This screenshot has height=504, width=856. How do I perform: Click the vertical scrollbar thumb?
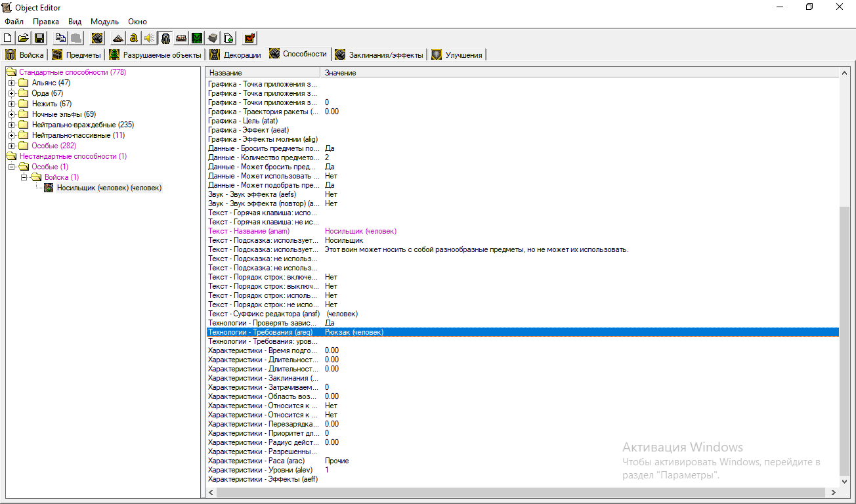point(845,341)
